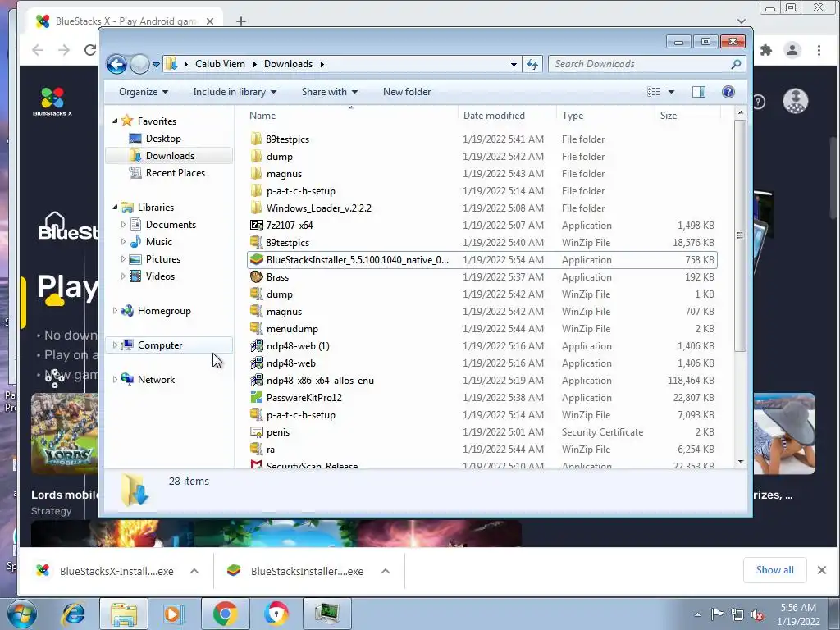This screenshot has height=630, width=840.
Task: Expand the Pictures library
Action: click(123, 258)
